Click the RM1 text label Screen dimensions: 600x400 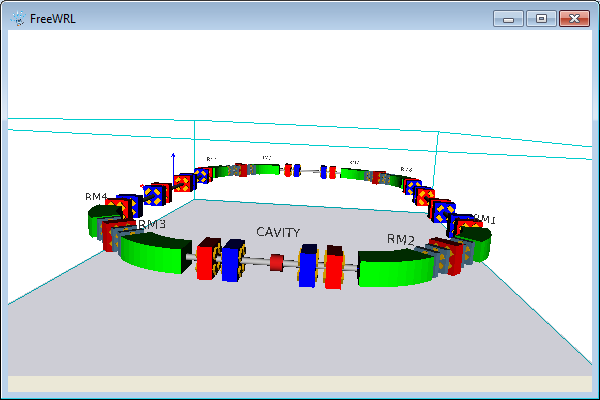484,219
